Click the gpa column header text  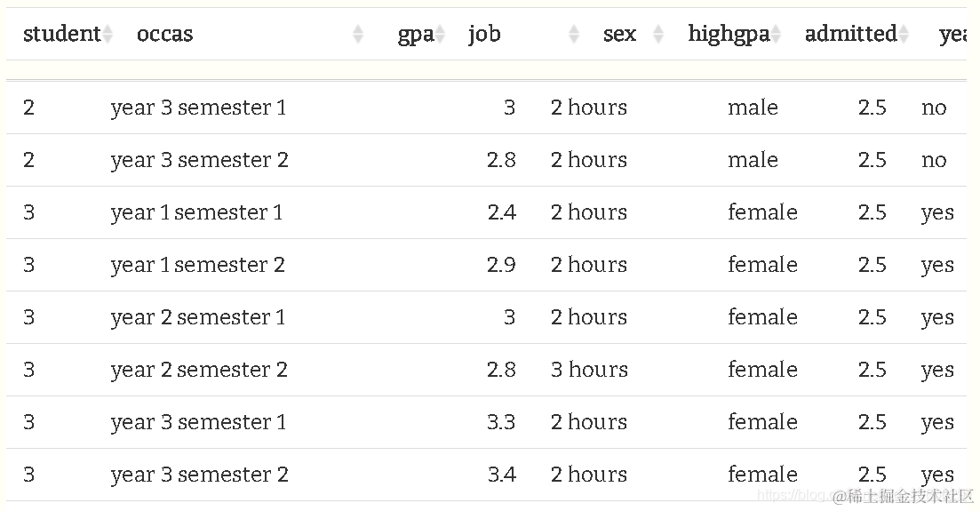click(x=414, y=35)
